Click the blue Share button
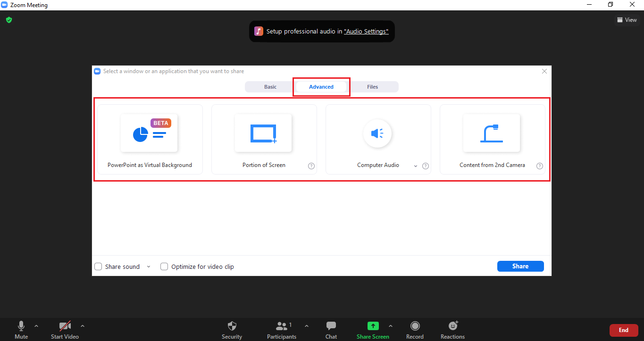 pos(520,266)
